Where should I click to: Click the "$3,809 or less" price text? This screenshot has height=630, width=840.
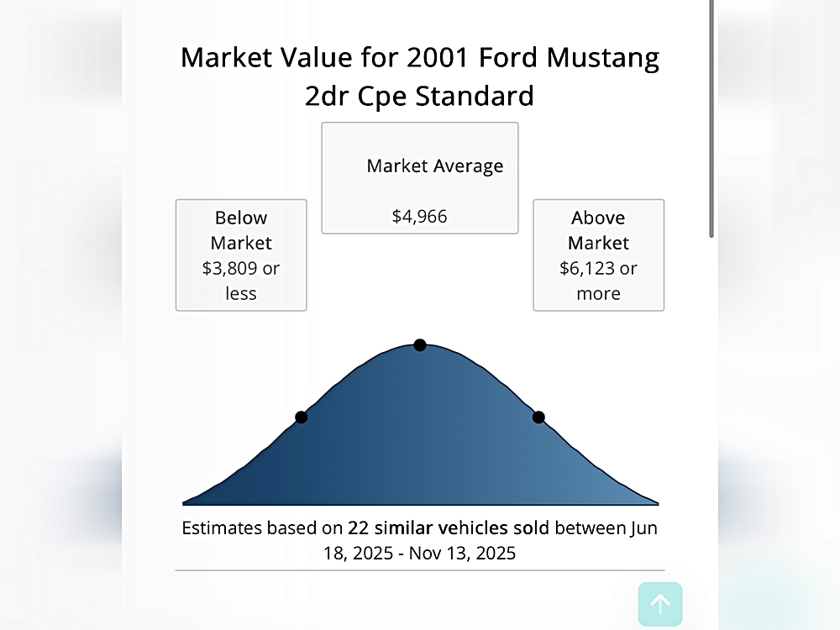[241, 281]
